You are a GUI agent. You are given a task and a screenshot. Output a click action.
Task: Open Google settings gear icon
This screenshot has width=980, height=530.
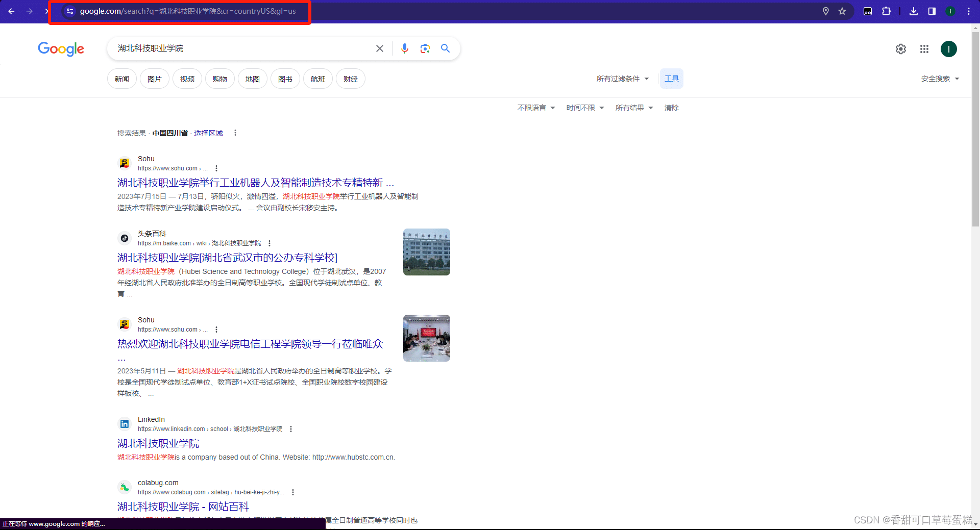pyautogui.click(x=901, y=49)
